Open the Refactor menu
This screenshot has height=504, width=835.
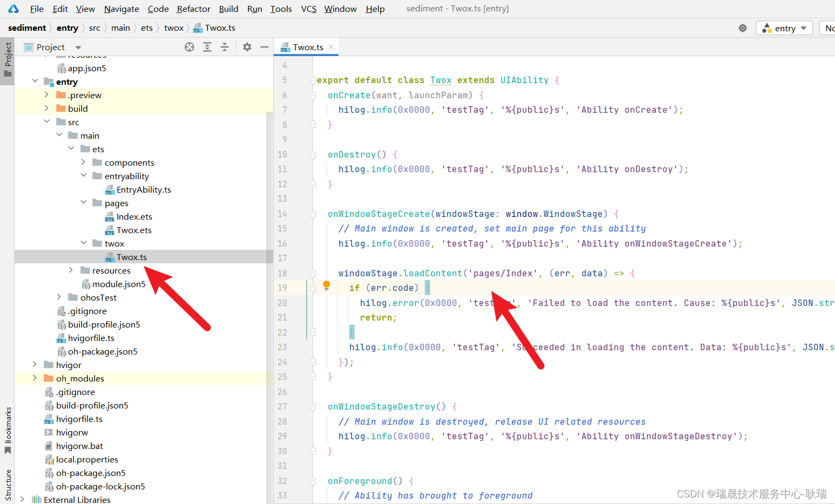pos(193,9)
